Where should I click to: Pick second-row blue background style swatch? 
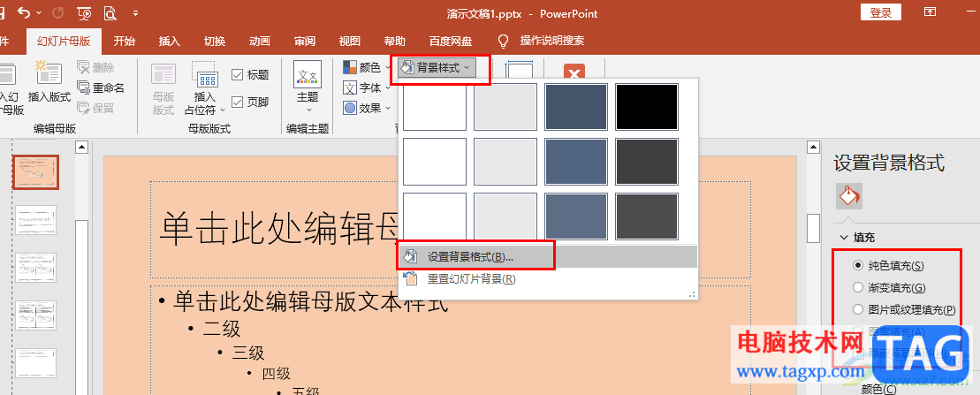click(x=576, y=162)
